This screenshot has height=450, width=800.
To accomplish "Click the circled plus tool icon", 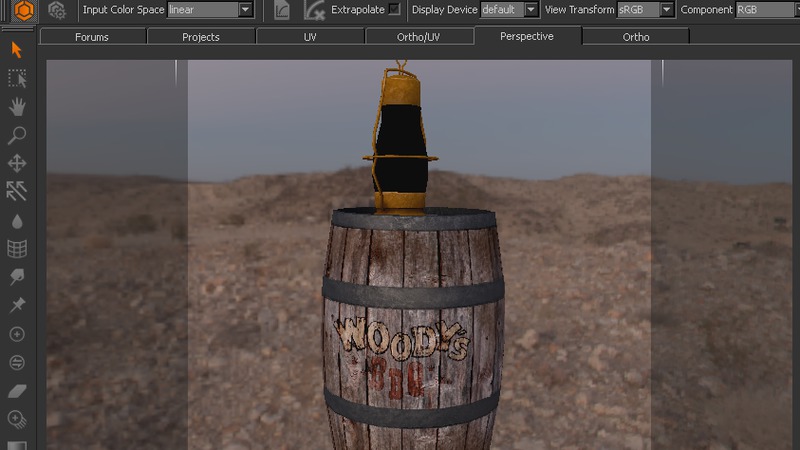I will (x=17, y=334).
